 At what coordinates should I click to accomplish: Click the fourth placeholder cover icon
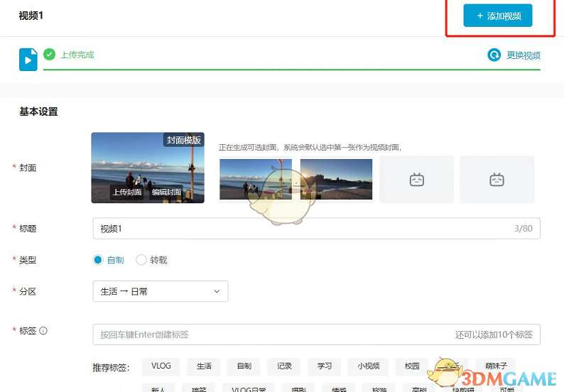click(x=497, y=180)
